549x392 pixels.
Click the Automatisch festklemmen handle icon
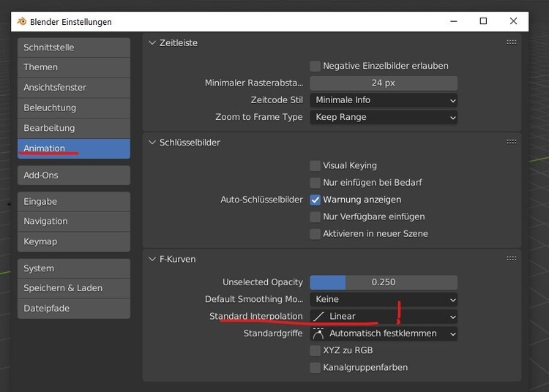318,333
